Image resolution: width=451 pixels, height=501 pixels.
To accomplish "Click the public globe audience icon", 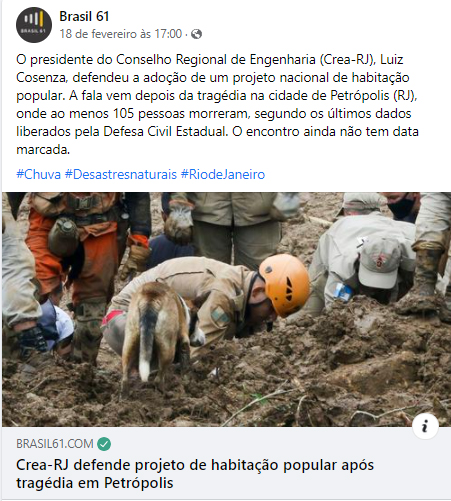I will coord(196,34).
